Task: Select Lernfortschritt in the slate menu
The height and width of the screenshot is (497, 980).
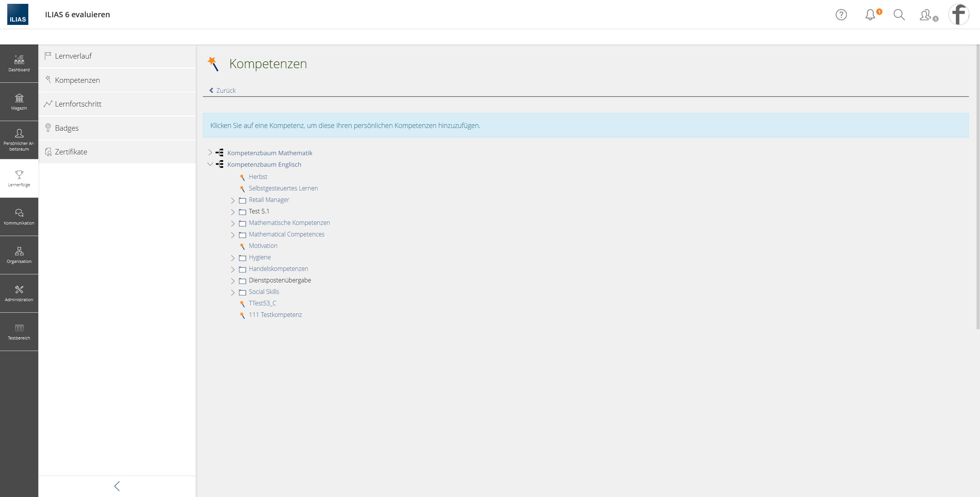Action: tap(78, 104)
